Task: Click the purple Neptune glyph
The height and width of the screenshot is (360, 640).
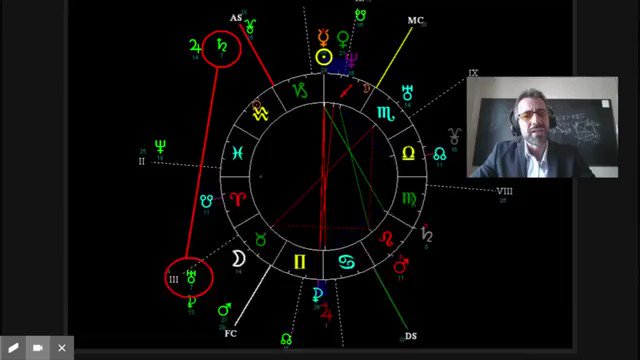Action: [x=351, y=60]
